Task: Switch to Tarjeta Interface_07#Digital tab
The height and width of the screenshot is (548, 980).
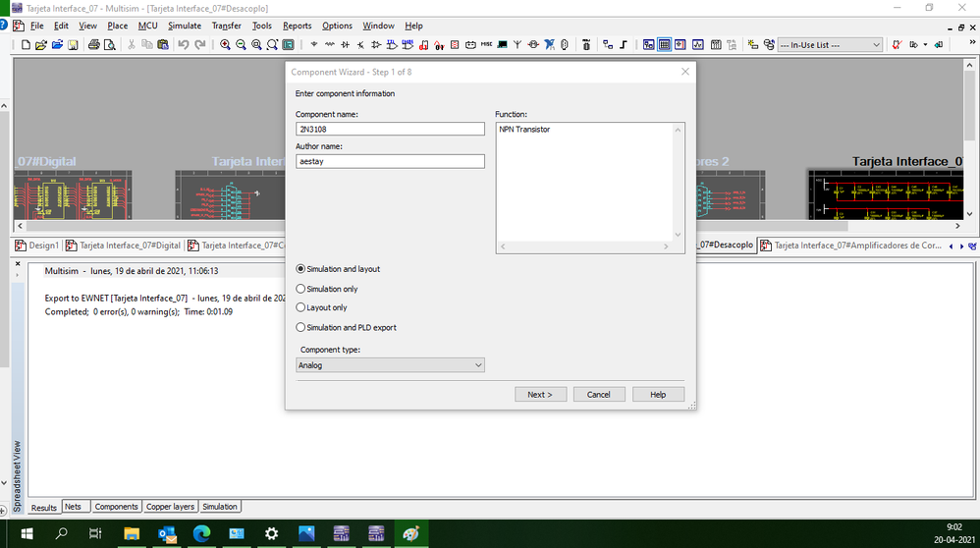Action: pyautogui.click(x=123, y=245)
